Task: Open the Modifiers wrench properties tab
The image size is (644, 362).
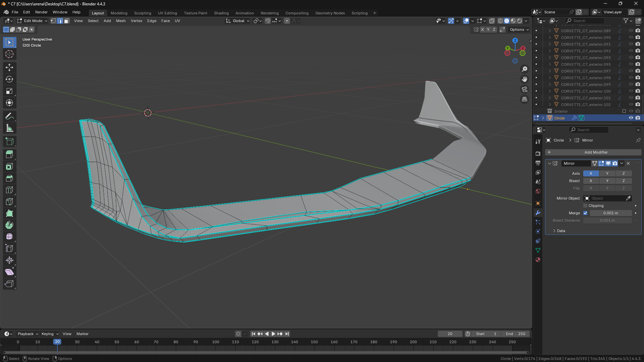Action: 538,213
